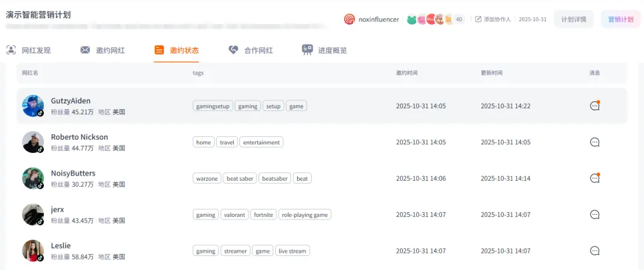This screenshot has height=270, width=644.
Task: Click the 演示智能营销计划 title
Action: [x=38, y=15]
